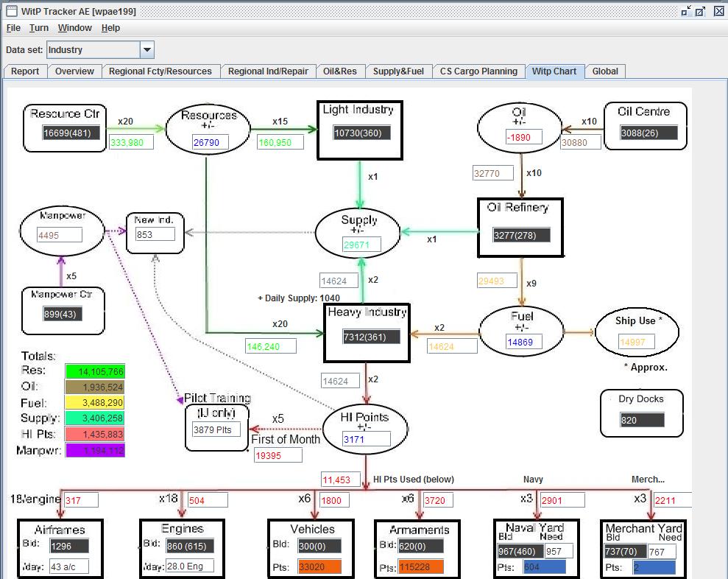
Task: Click the Vehicles Pts orange field
Action: [x=319, y=567]
